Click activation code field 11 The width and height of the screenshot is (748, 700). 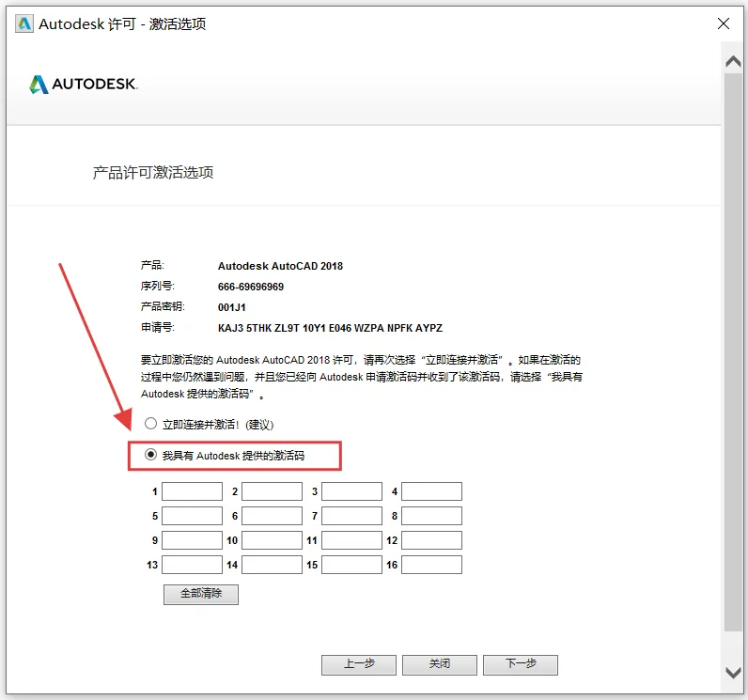pos(352,540)
